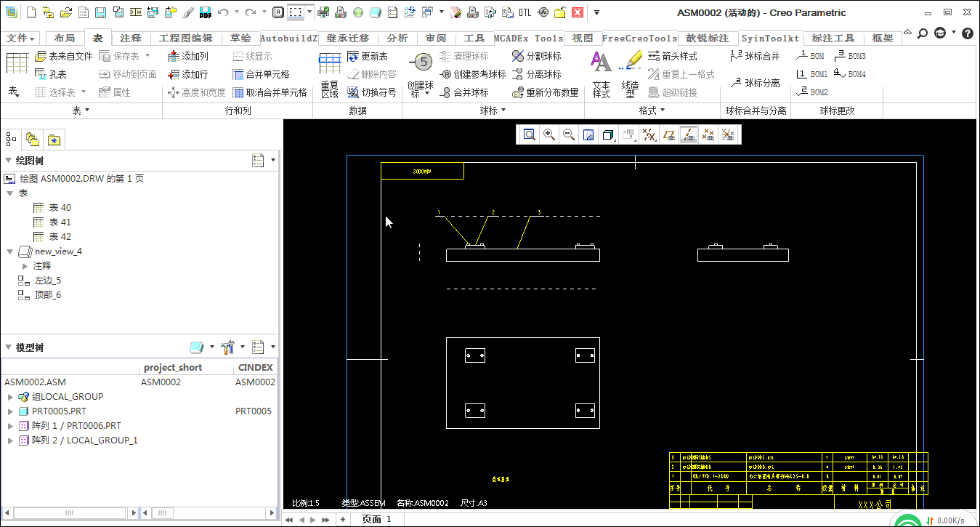Click the red X close-window icon in quick toolbar
Image resolution: width=980 pixels, height=527 pixels.
coord(578,12)
